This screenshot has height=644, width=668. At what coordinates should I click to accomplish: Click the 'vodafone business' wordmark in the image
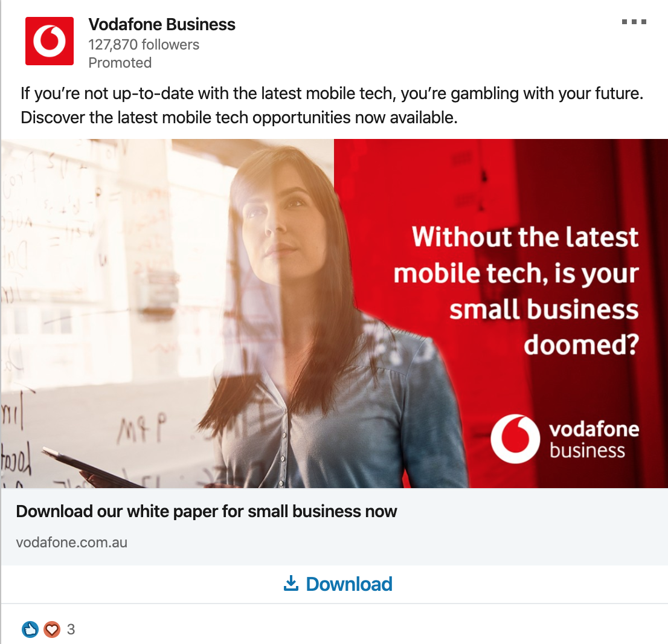pyautogui.click(x=594, y=439)
